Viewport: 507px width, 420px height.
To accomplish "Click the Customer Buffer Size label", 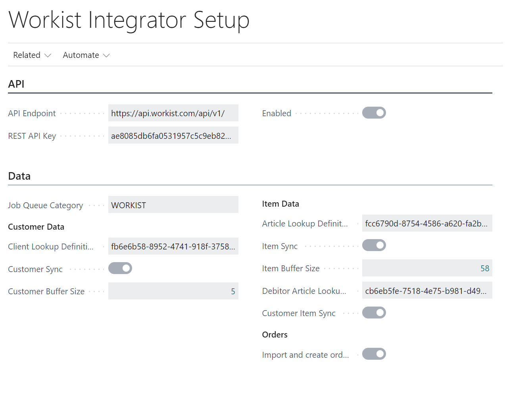I will (46, 292).
